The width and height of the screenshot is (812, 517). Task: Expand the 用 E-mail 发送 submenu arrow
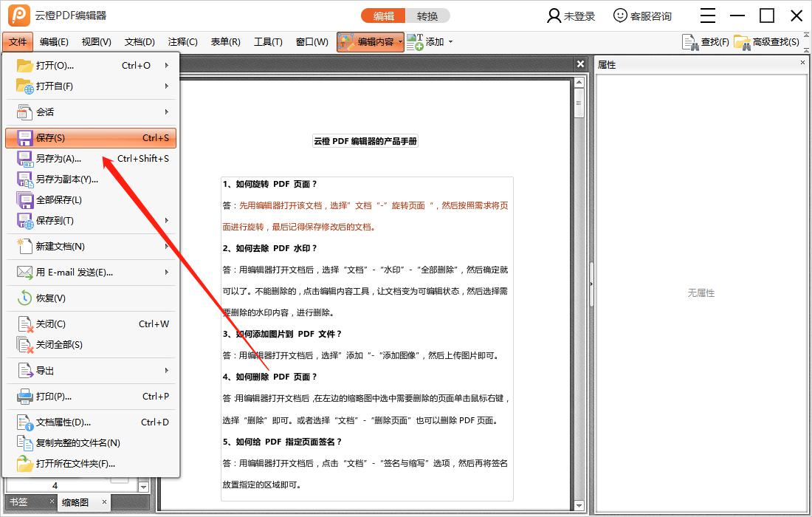167,272
